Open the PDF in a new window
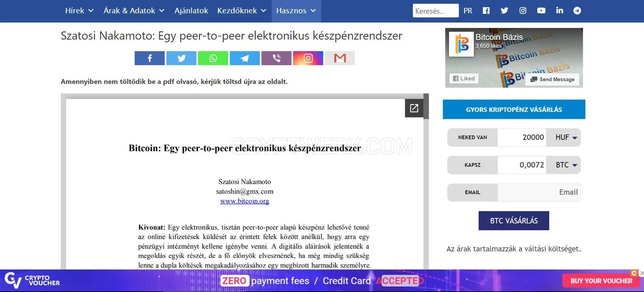The width and height of the screenshot is (644, 292). [x=414, y=108]
